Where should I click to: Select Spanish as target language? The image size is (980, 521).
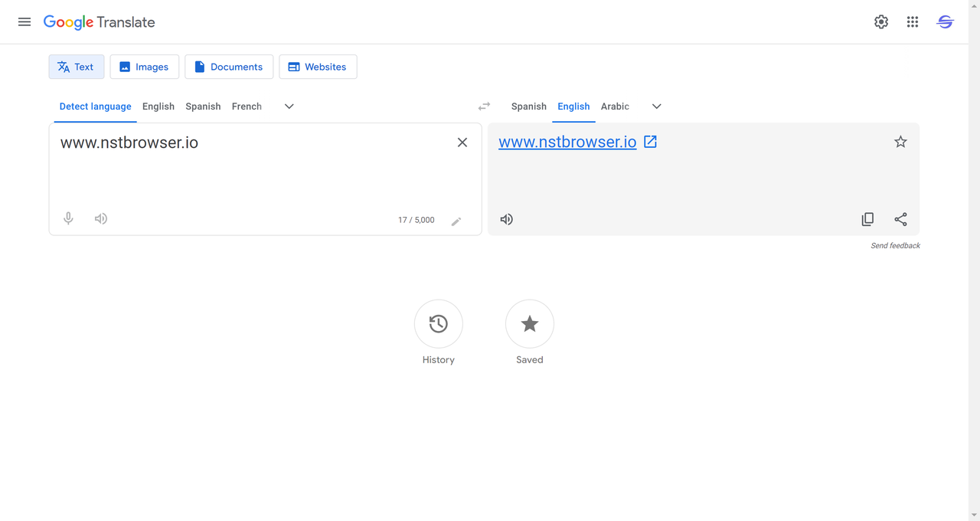point(528,106)
